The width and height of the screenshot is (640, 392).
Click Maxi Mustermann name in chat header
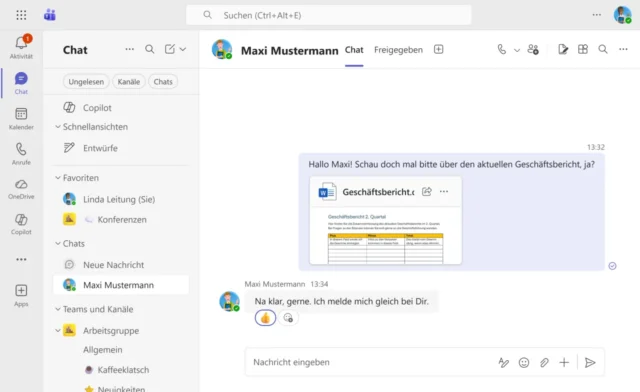click(289, 51)
